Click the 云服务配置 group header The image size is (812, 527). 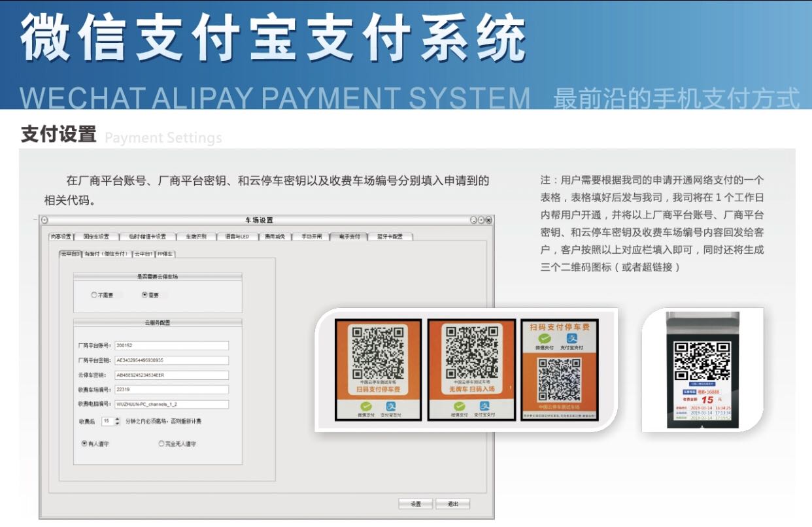pos(158,322)
